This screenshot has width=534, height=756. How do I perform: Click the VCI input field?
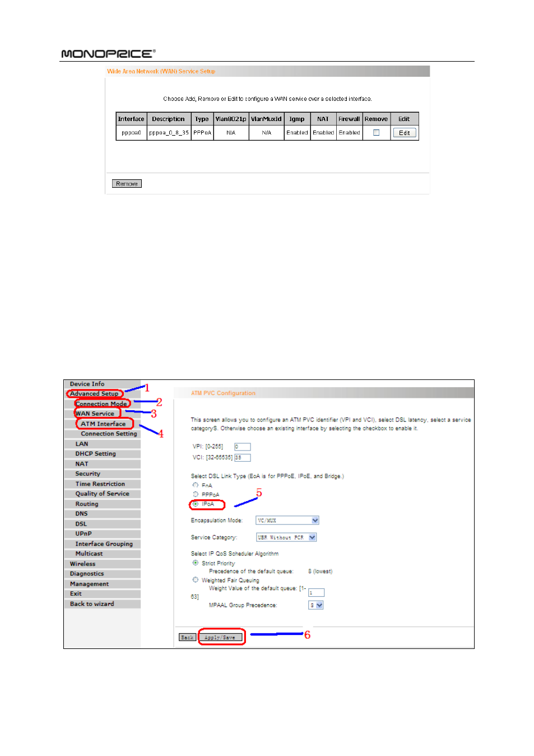(x=242, y=458)
